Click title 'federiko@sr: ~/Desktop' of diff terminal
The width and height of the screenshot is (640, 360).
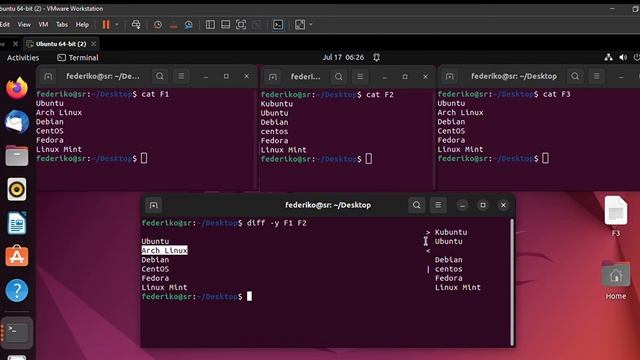pos(328,205)
